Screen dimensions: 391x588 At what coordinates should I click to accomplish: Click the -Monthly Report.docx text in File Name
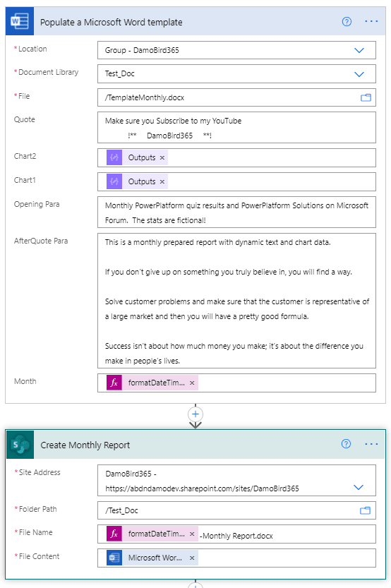coord(236,536)
